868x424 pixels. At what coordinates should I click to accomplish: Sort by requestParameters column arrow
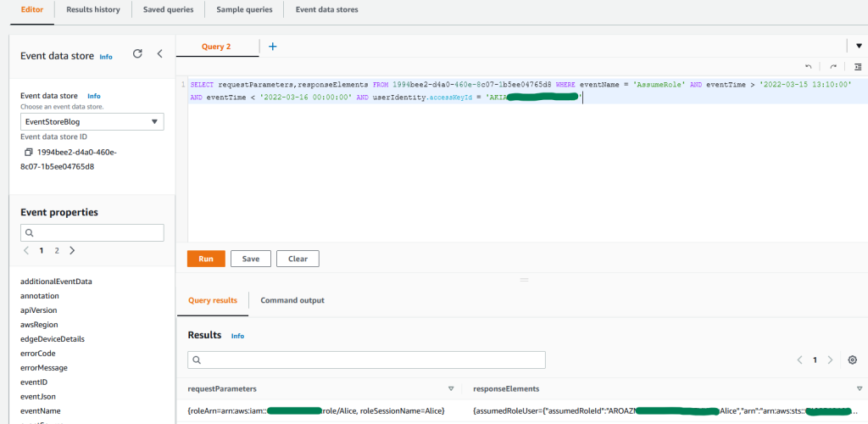[451, 388]
